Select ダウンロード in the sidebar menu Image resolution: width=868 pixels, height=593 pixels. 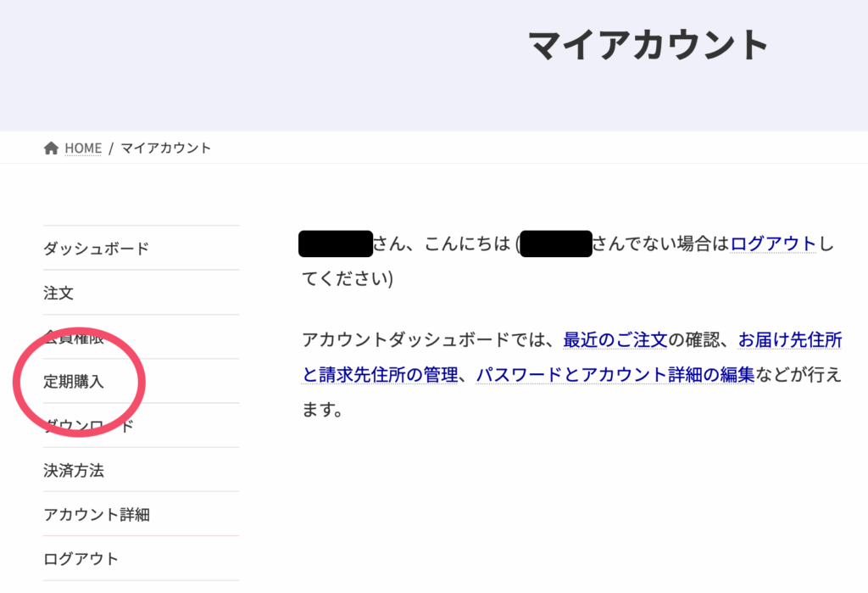(x=89, y=426)
